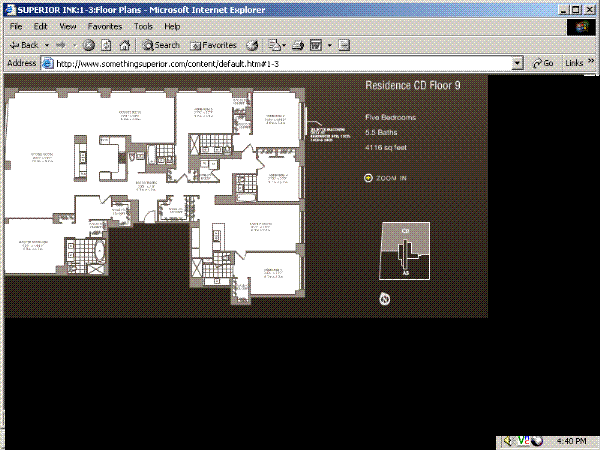Click the Stop loading icon
This screenshot has height=450, width=600.
(x=89, y=45)
